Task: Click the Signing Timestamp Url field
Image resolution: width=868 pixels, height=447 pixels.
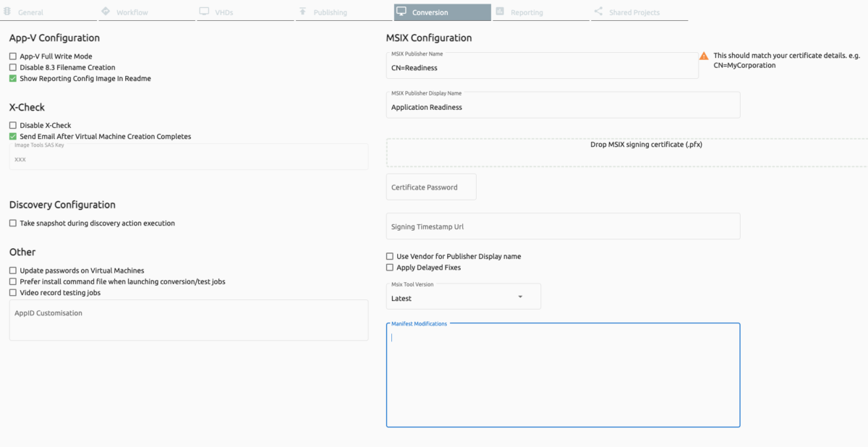Action: point(563,226)
